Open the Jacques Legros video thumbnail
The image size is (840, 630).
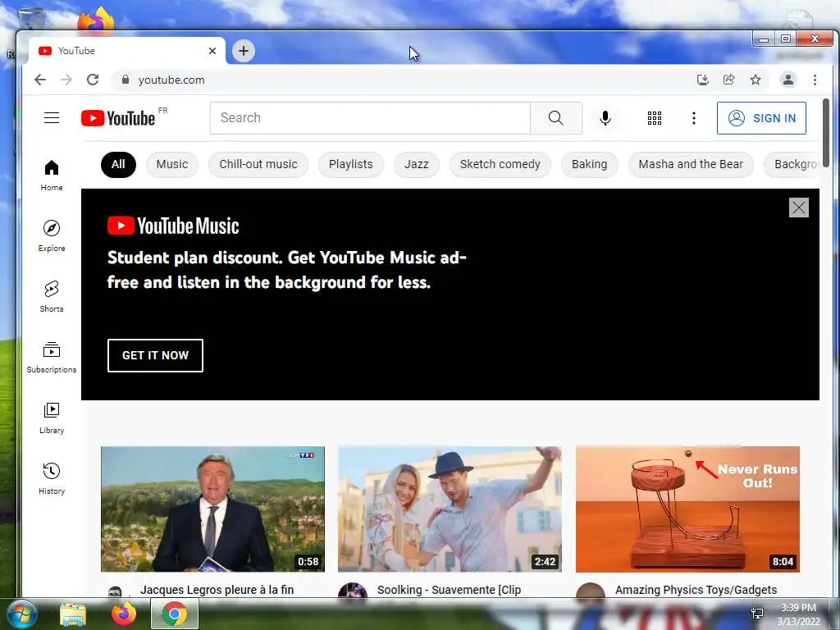pyautogui.click(x=212, y=509)
